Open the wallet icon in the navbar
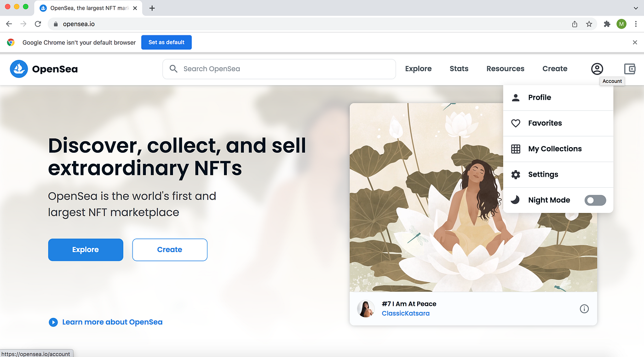This screenshot has width=644, height=357. (630, 69)
